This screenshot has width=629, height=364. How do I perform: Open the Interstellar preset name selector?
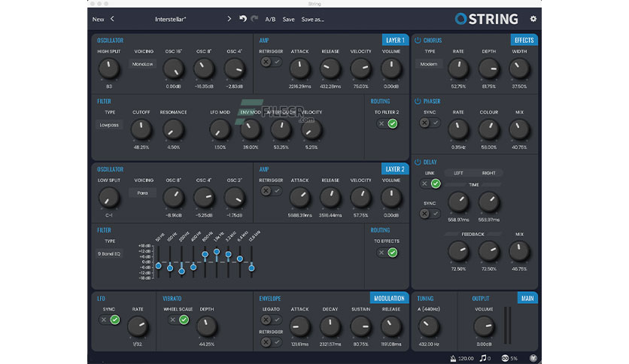[171, 20]
